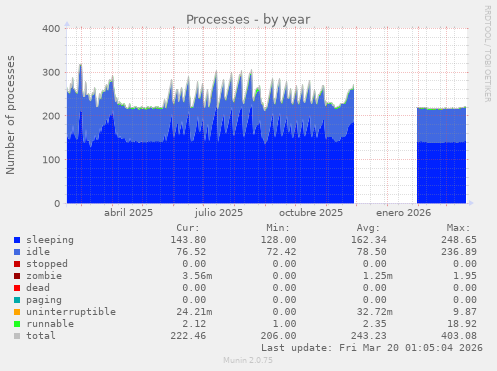Screen dimensions: 497x371
Task: Select the 'total' legend label
Action: point(41,336)
